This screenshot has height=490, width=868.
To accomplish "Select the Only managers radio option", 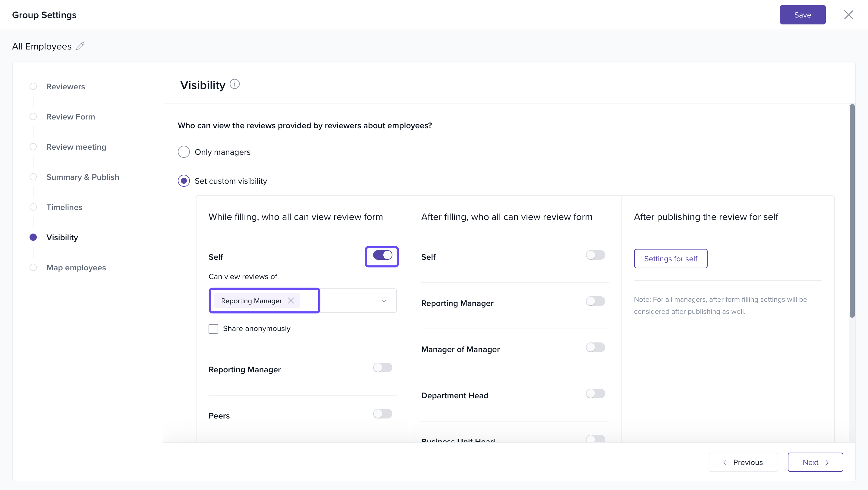I will [184, 152].
